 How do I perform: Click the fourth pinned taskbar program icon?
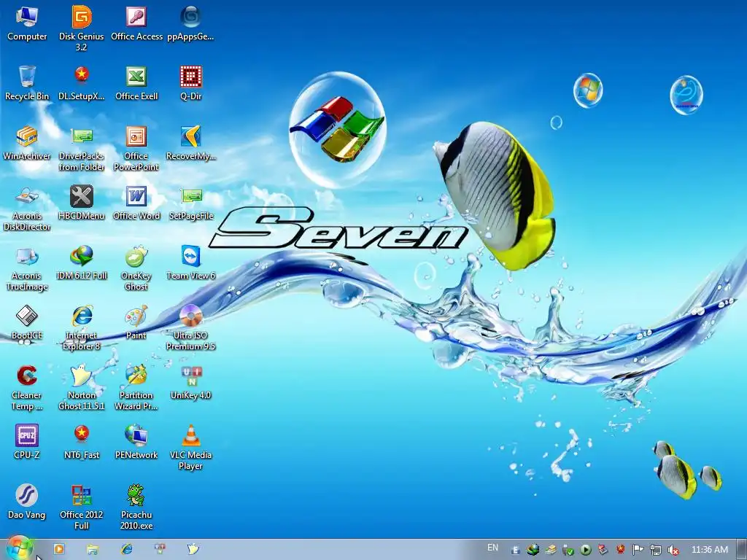[160, 549]
